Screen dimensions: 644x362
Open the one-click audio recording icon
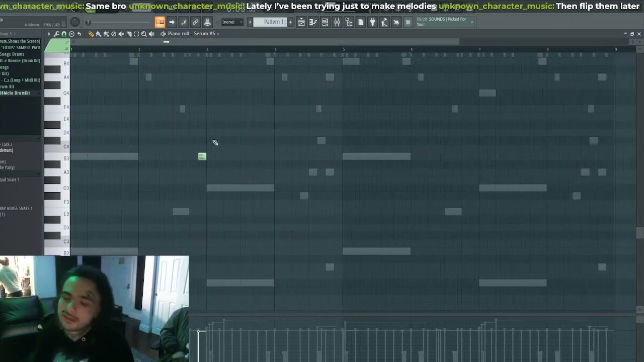(396, 22)
